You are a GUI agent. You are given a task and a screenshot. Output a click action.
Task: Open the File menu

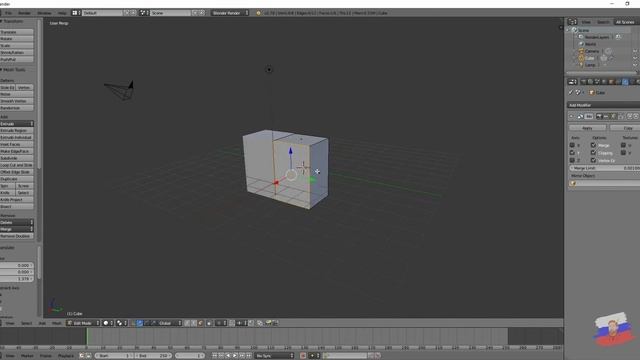click(x=9, y=13)
